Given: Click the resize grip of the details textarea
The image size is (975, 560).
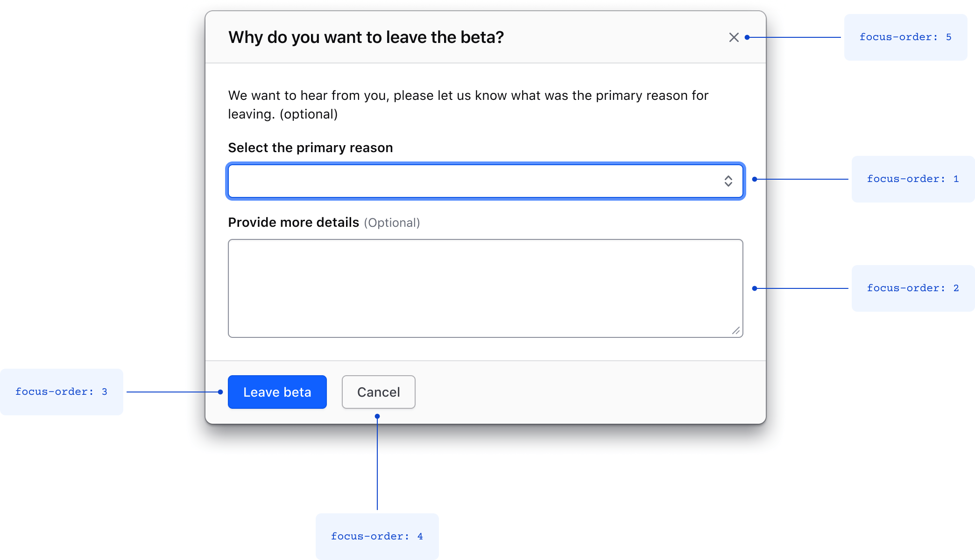Looking at the screenshot, I should (737, 331).
